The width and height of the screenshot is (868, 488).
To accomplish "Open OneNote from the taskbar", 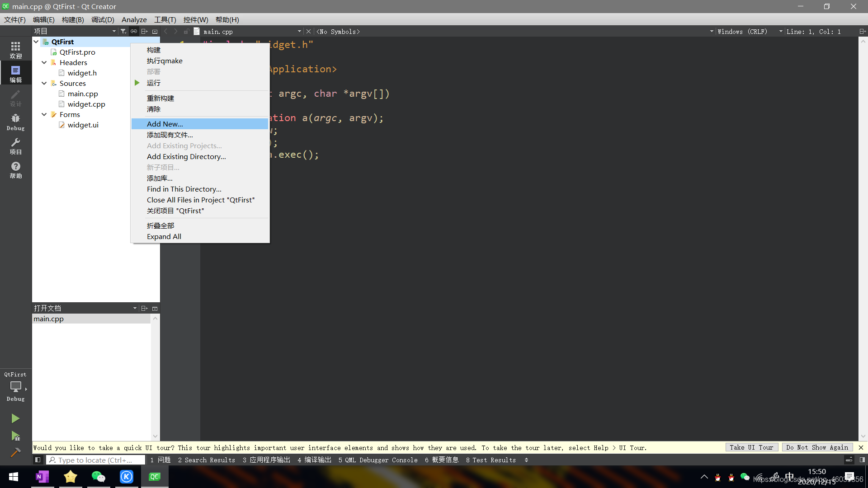I will tap(42, 477).
